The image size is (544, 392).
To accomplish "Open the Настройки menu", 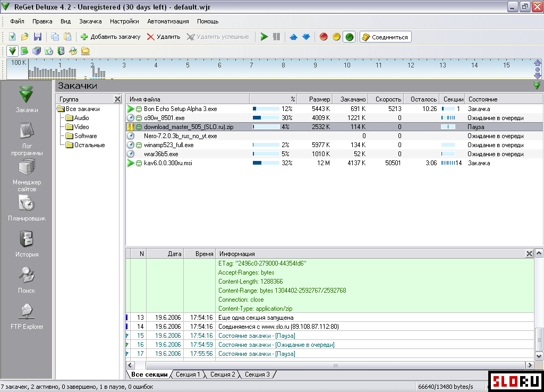I will (x=124, y=21).
